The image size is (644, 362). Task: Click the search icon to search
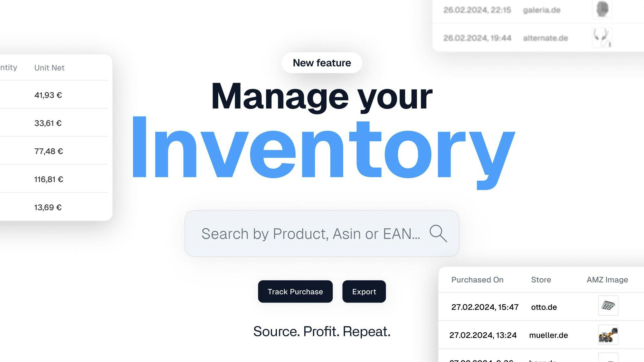438,233
